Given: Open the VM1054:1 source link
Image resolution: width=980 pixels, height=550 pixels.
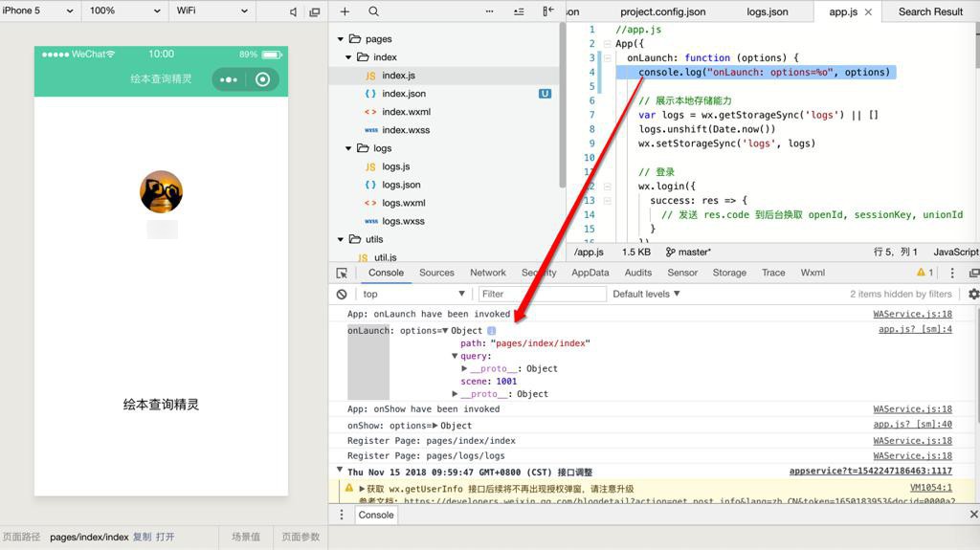Looking at the screenshot, I should coord(931,488).
